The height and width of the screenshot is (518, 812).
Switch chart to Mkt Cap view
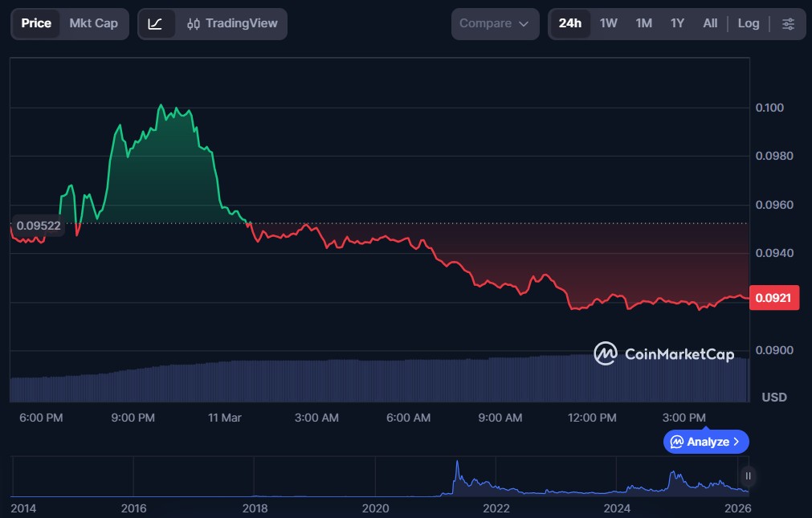(x=93, y=23)
